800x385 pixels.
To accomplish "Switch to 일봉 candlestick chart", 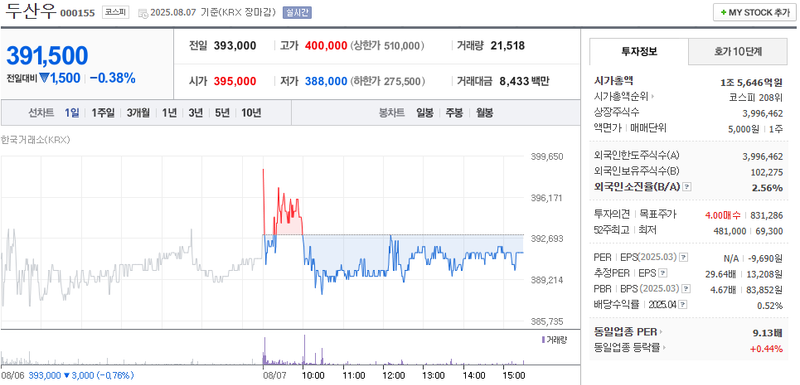I will tap(424, 113).
